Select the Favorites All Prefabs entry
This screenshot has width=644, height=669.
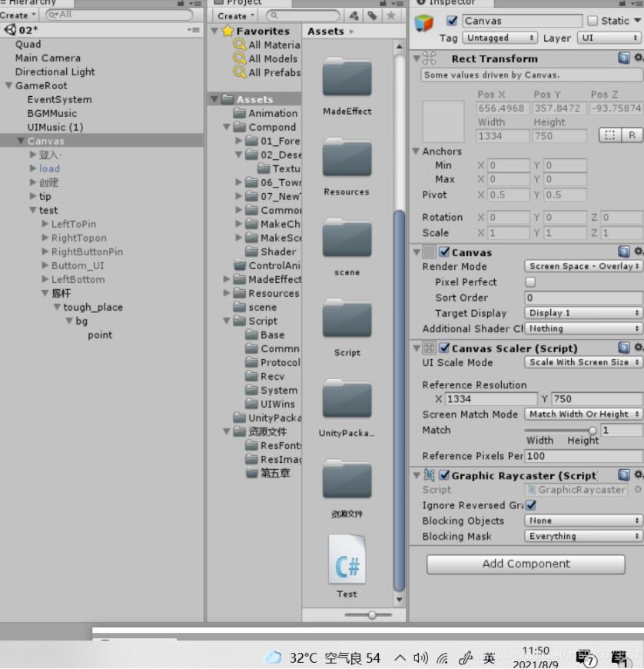click(x=274, y=72)
